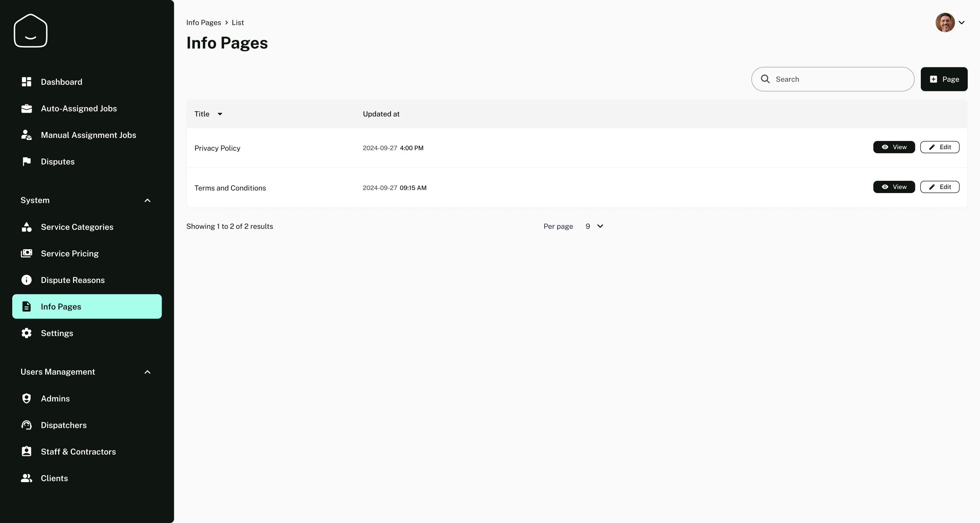The height and width of the screenshot is (523, 980).
Task: Click the house logo icon
Action: click(30, 31)
